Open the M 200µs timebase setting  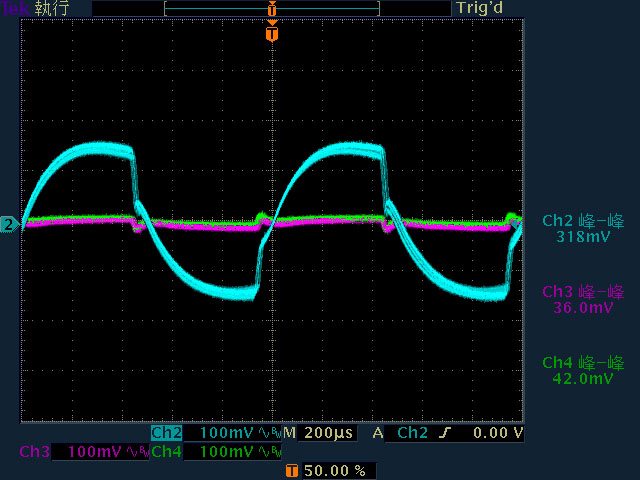tap(318, 433)
